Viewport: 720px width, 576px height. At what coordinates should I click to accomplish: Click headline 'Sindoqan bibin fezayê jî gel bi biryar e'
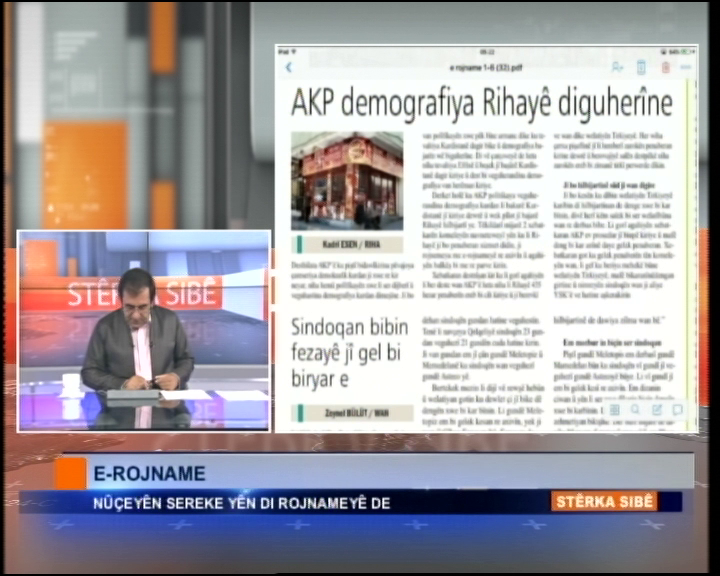click(350, 353)
